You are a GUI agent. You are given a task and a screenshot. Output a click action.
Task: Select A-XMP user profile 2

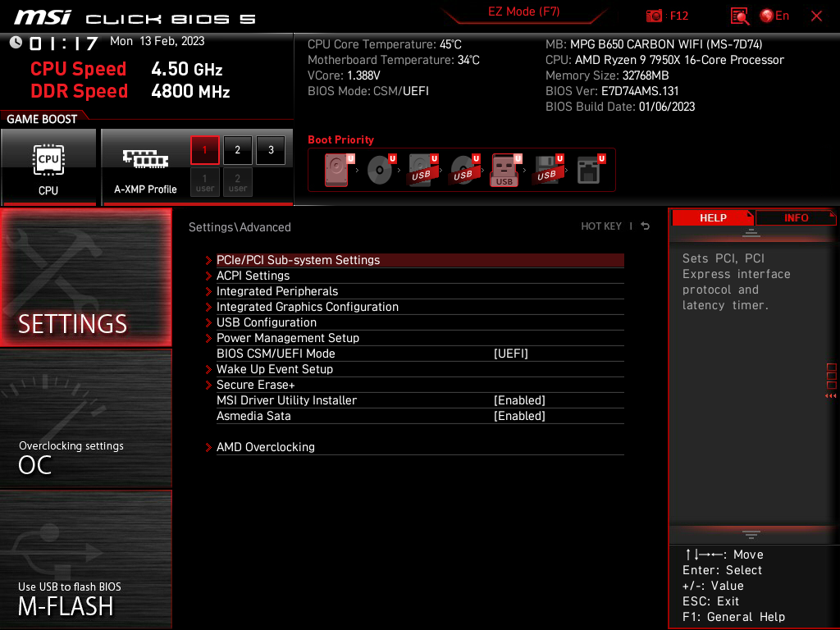click(238, 183)
